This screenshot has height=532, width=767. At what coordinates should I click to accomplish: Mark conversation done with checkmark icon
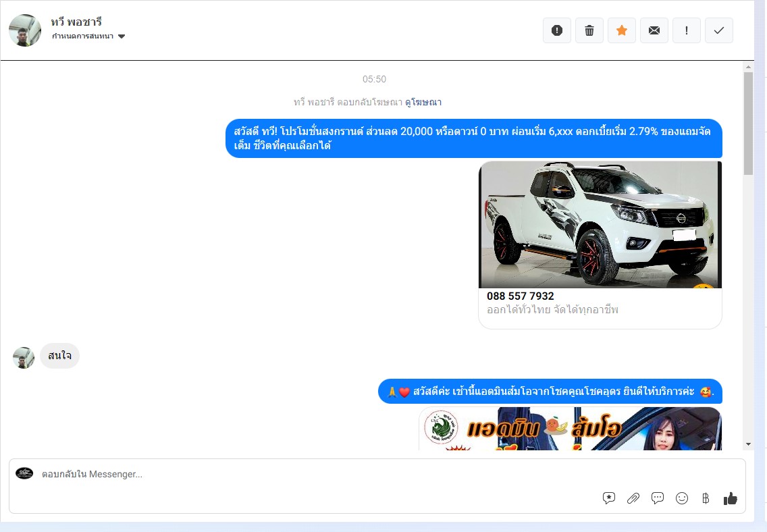tap(718, 30)
